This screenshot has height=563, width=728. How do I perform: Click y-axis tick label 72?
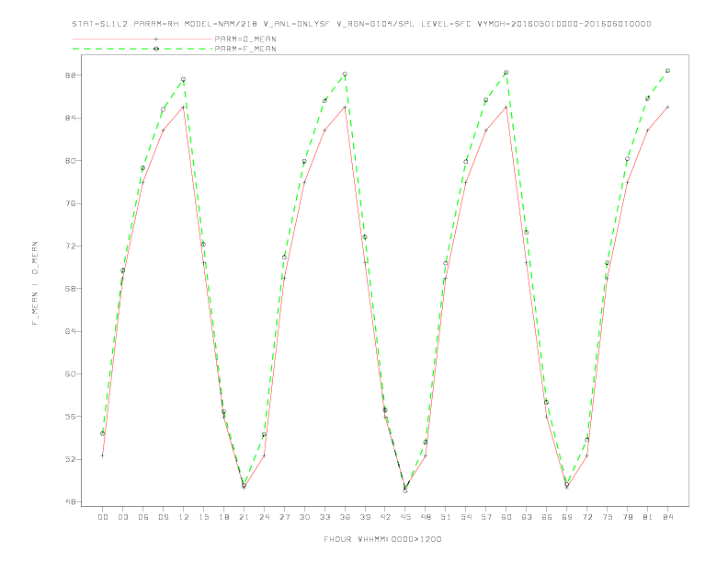pos(70,247)
